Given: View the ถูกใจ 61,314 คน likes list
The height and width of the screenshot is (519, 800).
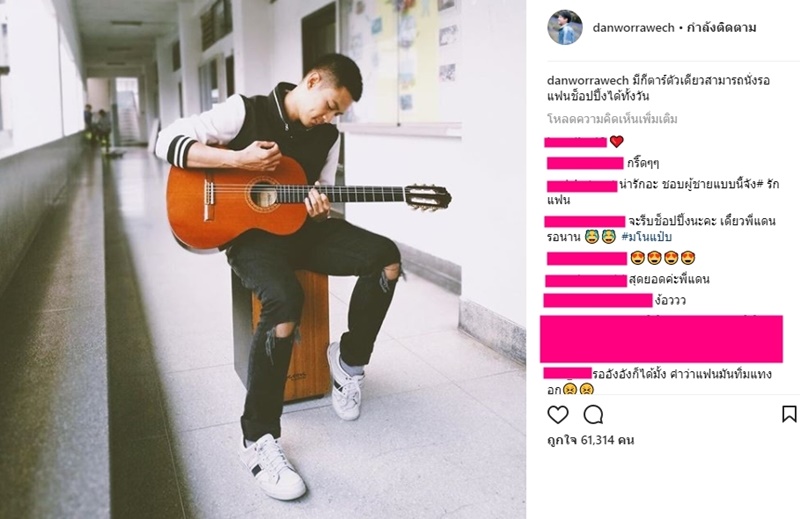Looking at the screenshot, I should click(590, 440).
